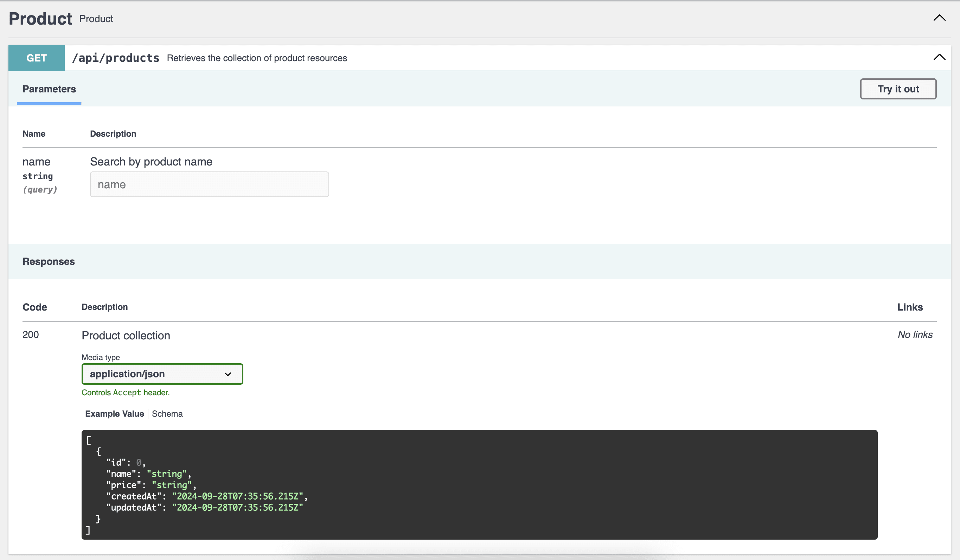
Task: Click the endpoint summary text about product resources
Action: pyautogui.click(x=257, y=58)
